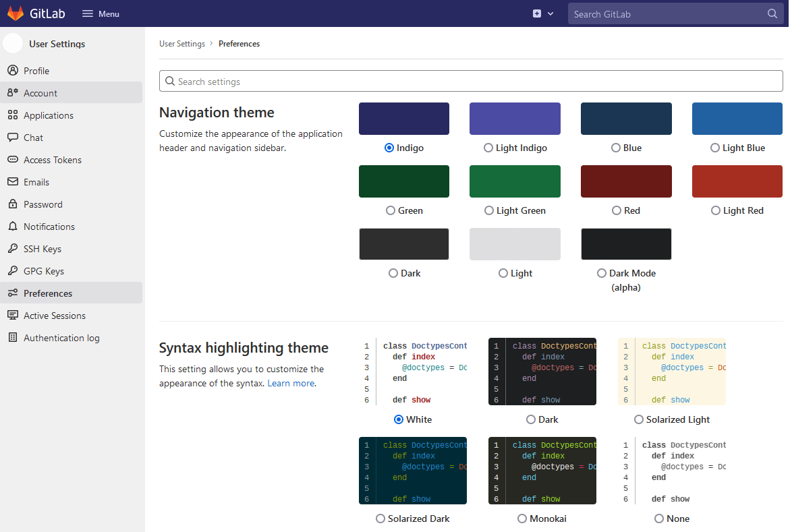Image resolution: width=790 pixels, height=532 pixels.
Task: Click GitLab wordmark text
Action: point(47,13)
